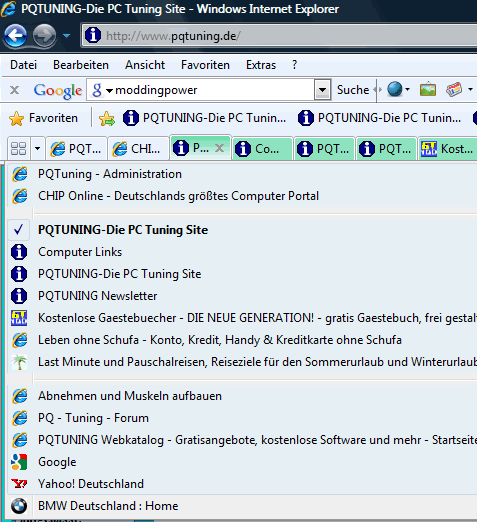Switch to the third PQT... green tab
This screenshot has width=477, height=522.
324,149
